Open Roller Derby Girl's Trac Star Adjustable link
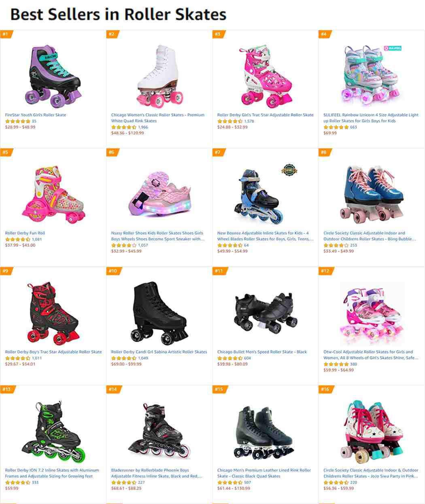This screenshot has width=425, height=504. 266,115
